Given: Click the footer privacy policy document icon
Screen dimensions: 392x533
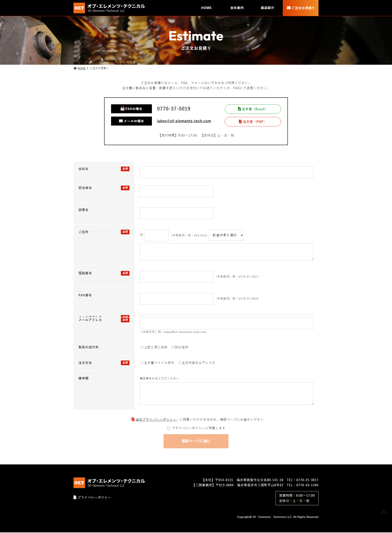Looking at the screenshot, I should pos(75,497).
